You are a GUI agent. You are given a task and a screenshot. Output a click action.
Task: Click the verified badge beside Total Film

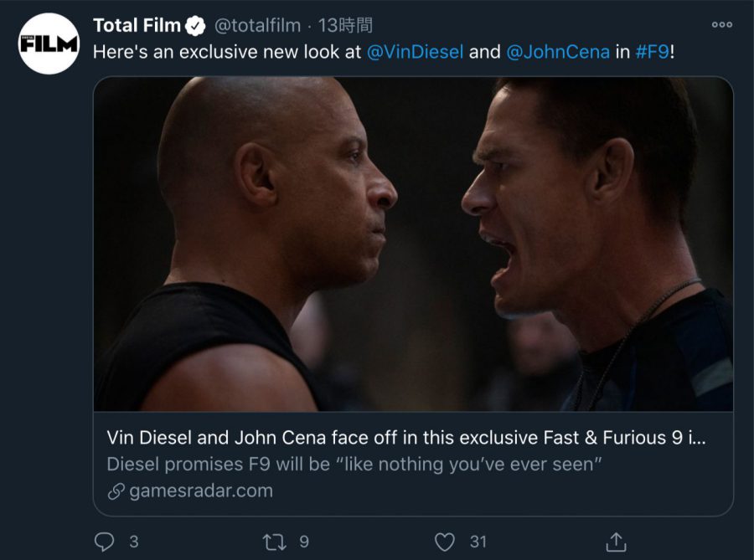pos(196,27)
